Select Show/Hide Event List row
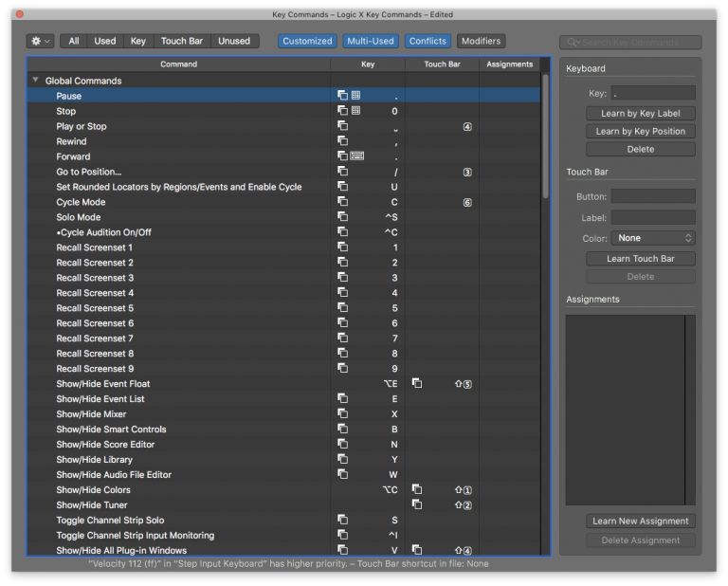The image size is (728, 586). pos(283,399)
